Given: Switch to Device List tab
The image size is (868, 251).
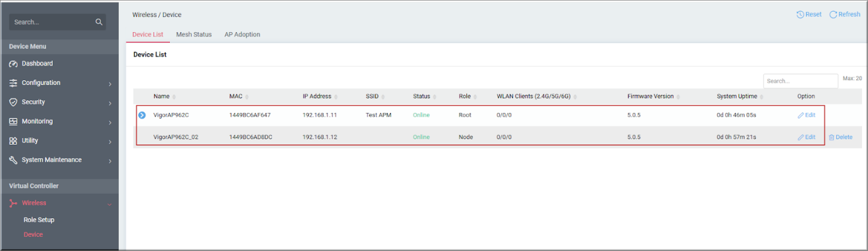Looking at the screenshot, I should coord(147,35).
